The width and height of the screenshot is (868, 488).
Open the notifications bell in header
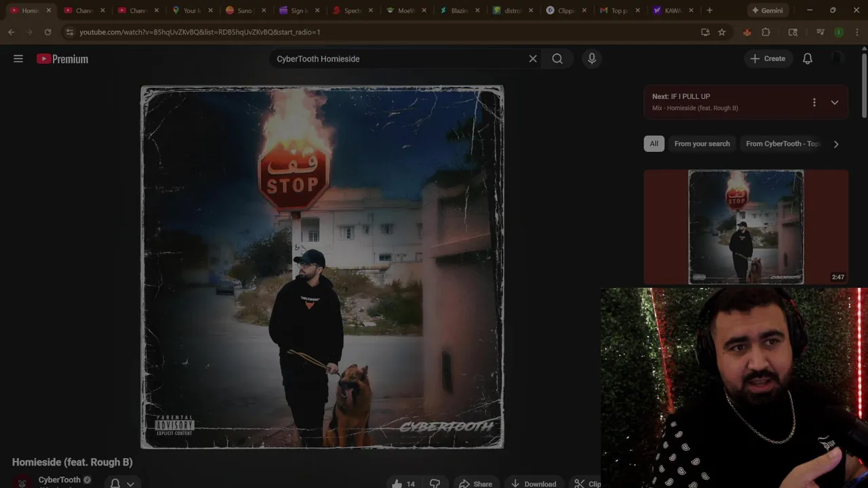click(x=808, y=59)
